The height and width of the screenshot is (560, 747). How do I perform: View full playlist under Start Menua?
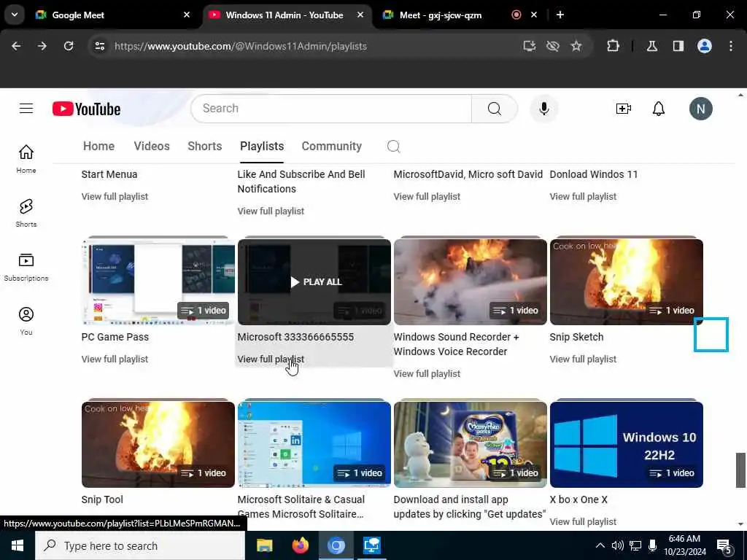pyautogui.click(x=115, y=197)
